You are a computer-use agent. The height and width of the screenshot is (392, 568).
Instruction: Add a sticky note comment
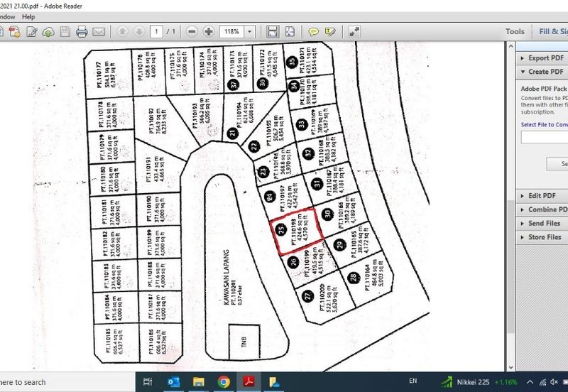[313, 32]
